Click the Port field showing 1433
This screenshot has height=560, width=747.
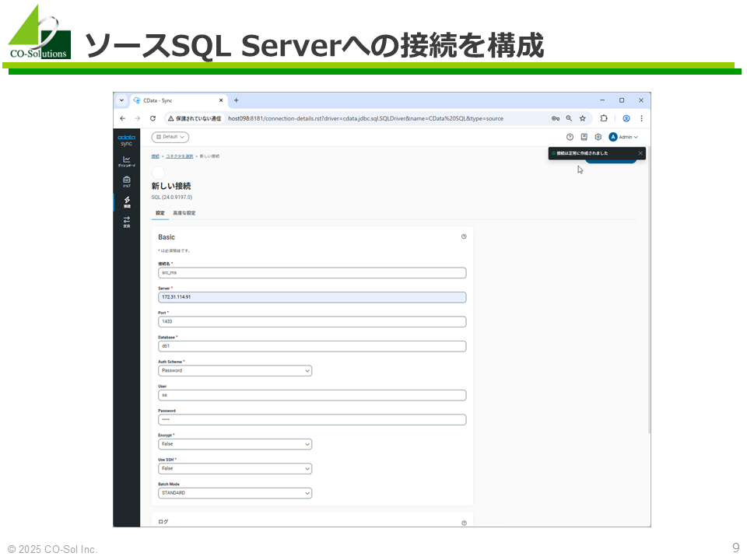(x=312, y=322)
